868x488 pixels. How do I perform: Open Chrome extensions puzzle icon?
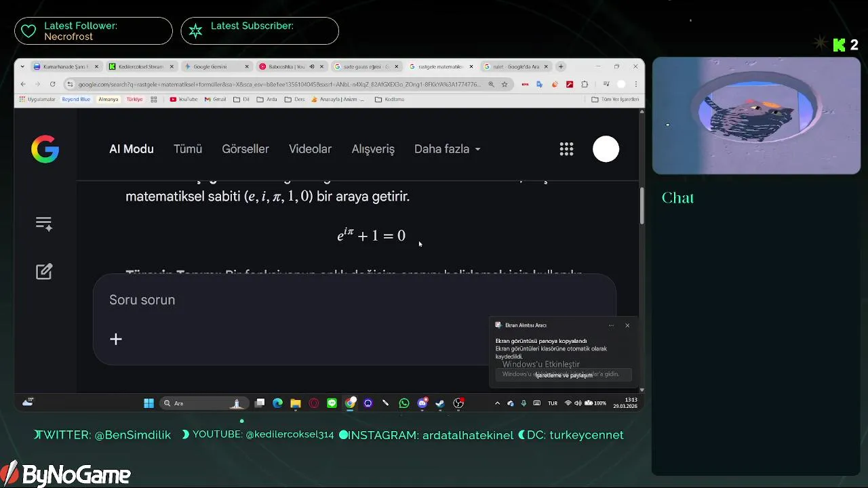coord(585,84)
